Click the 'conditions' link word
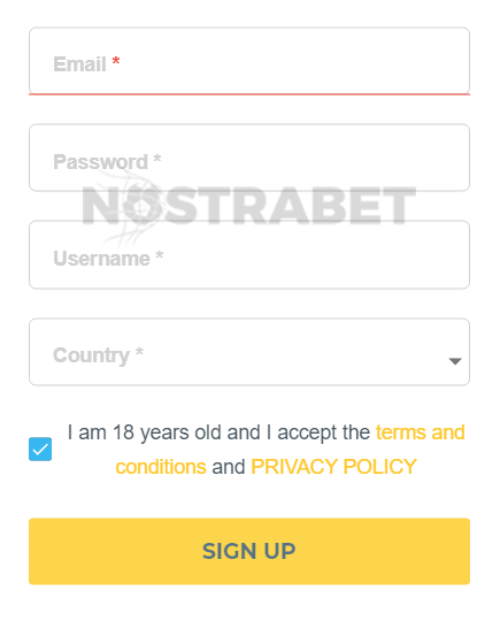Image resolution: width=500 pixels, height=636 pixels. coord(161,466)
